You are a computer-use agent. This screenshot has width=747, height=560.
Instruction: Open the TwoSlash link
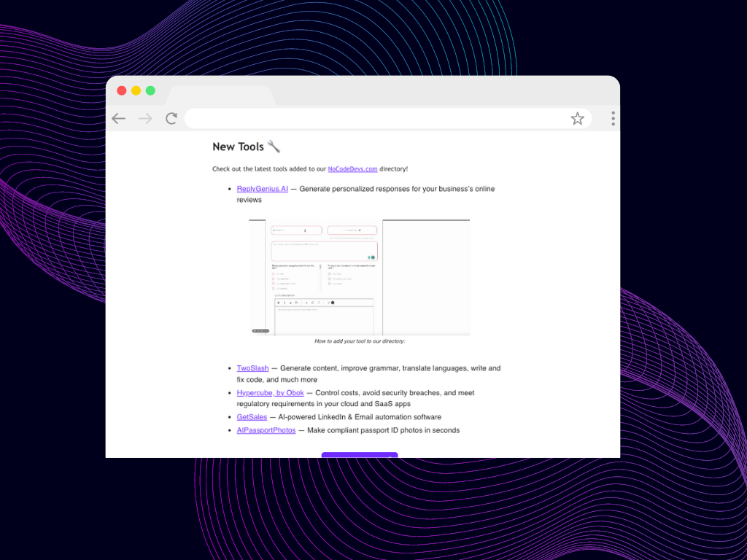tap(252, 368)
